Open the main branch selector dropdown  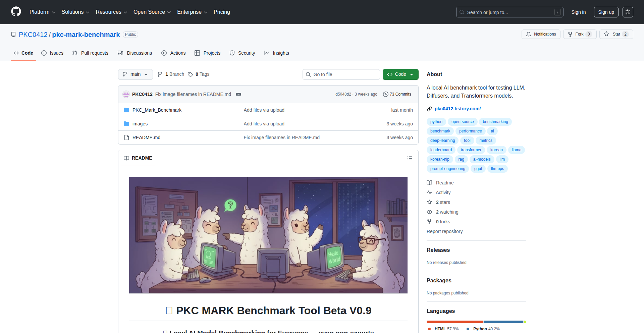click(136, 74)
